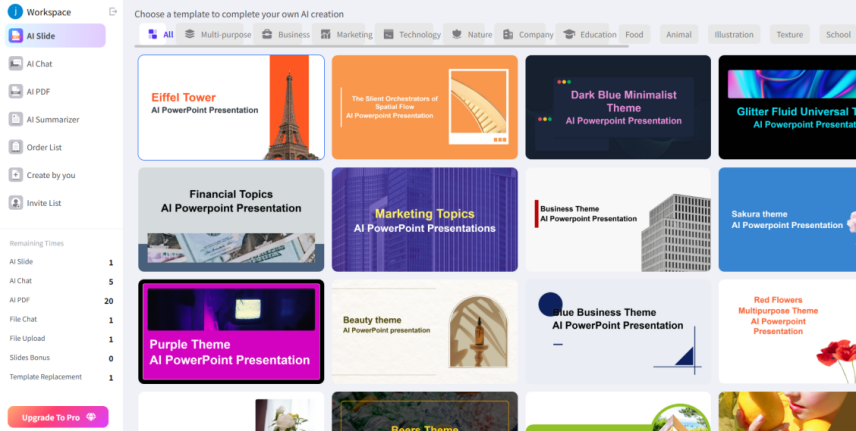Screen dimensions: 856x431
Task: Choose the Business Theme template
Action: tap(618, 220)
